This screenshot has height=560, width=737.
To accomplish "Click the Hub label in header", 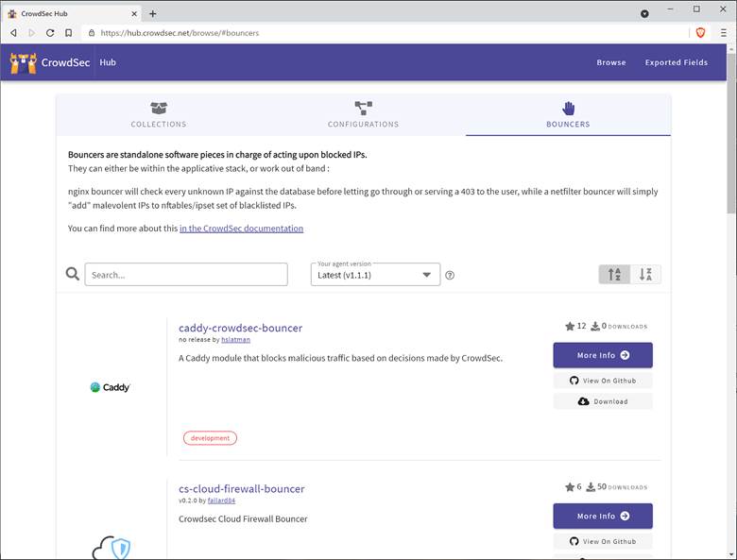I will pos(108,62).
